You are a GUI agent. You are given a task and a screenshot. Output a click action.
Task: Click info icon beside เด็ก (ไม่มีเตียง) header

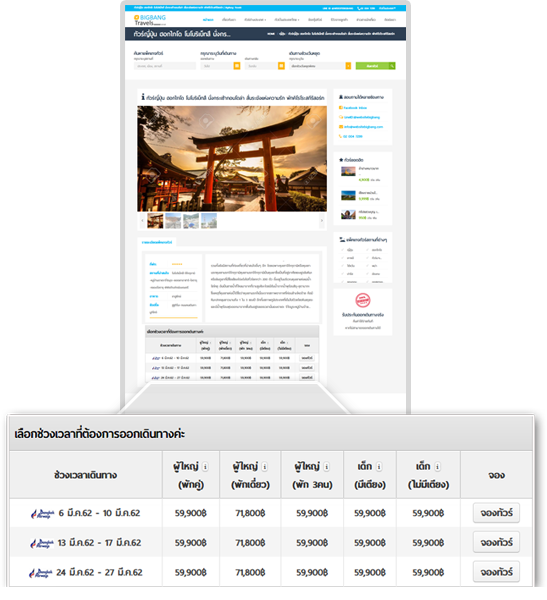(438, 466)
